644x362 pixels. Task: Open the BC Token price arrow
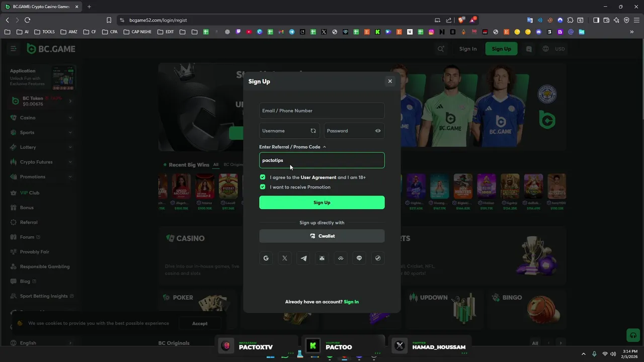pos(70,101)
